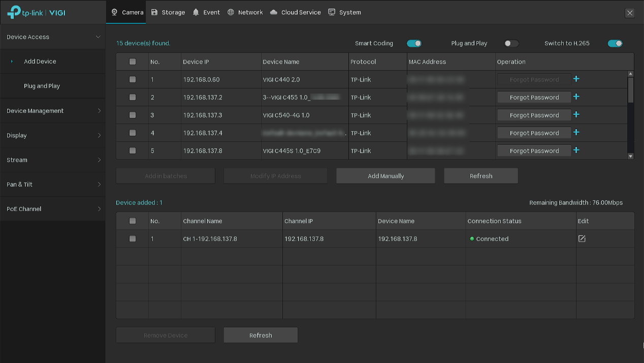Toggle Switch to H.265 off
Image resolution: width=644 pixels, height=363 pixels.
coord(615,43)
